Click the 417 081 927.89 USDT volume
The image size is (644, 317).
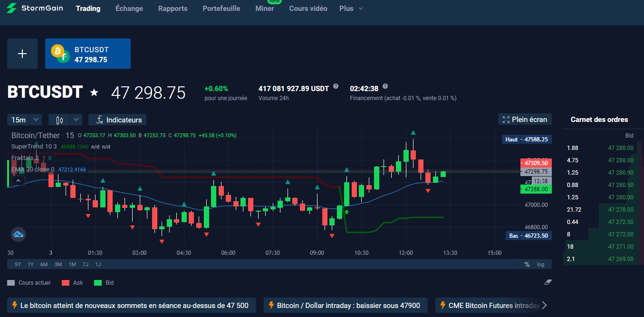294,89
